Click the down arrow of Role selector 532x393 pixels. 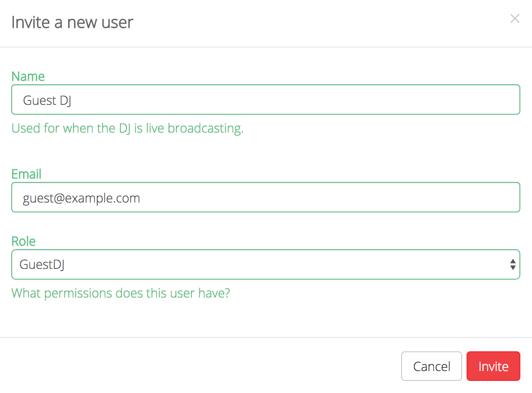513,268
